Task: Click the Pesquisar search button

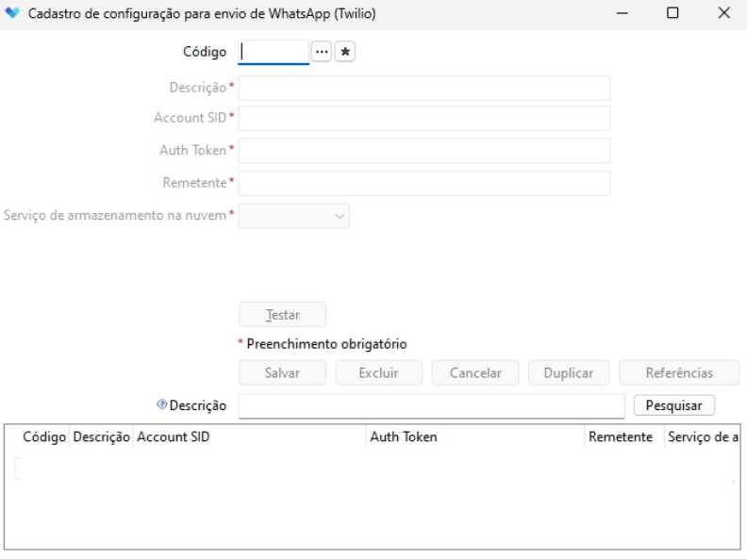Action: point(673,405)
